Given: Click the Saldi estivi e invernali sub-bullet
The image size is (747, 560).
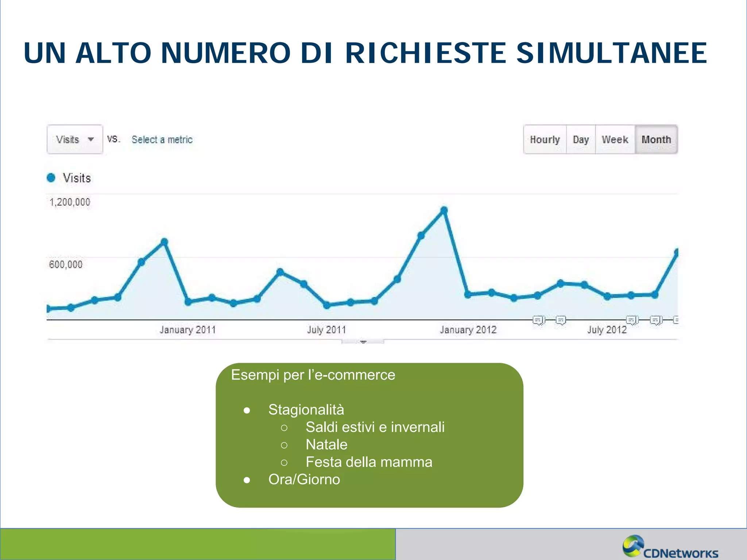Looking at the screenshot, I should 375,427.
